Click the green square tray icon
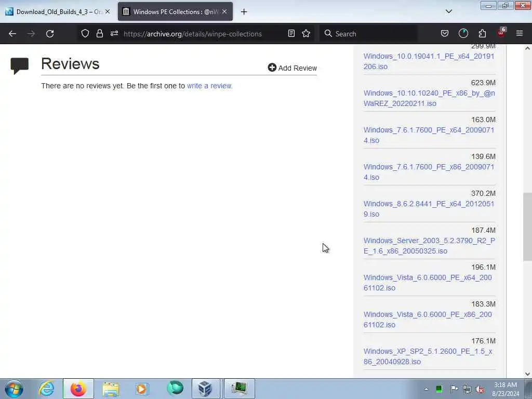The height and width of the screenshot is (399, 532). click(x=439, y=389)
